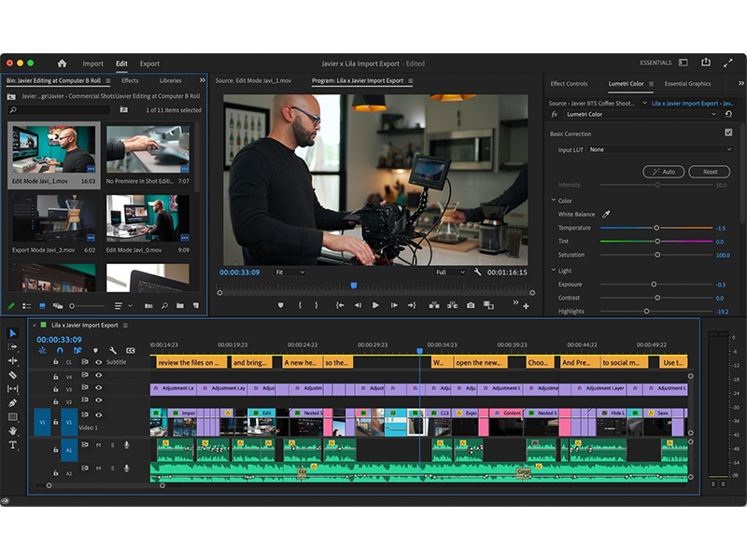This screenshot has height=560, width=747.
Task: Click the Auto button in Lumetri Color
Action: 664,172
